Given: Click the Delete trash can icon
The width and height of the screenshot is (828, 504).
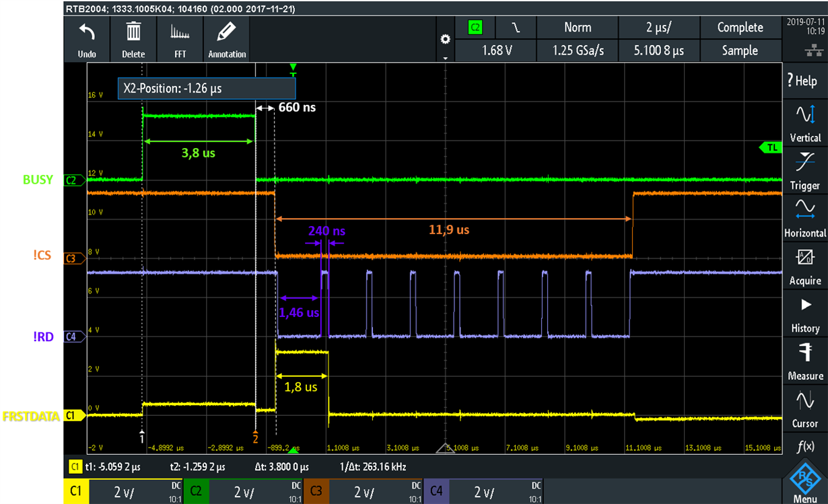Looking at the screenshot, I should [134, 32].
